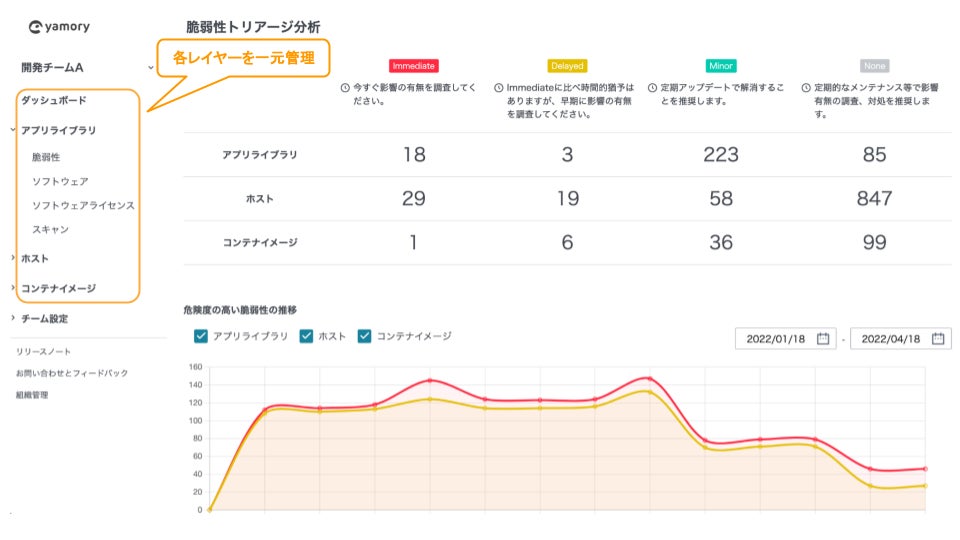Click the yamory logo icon

pos(36,28)
